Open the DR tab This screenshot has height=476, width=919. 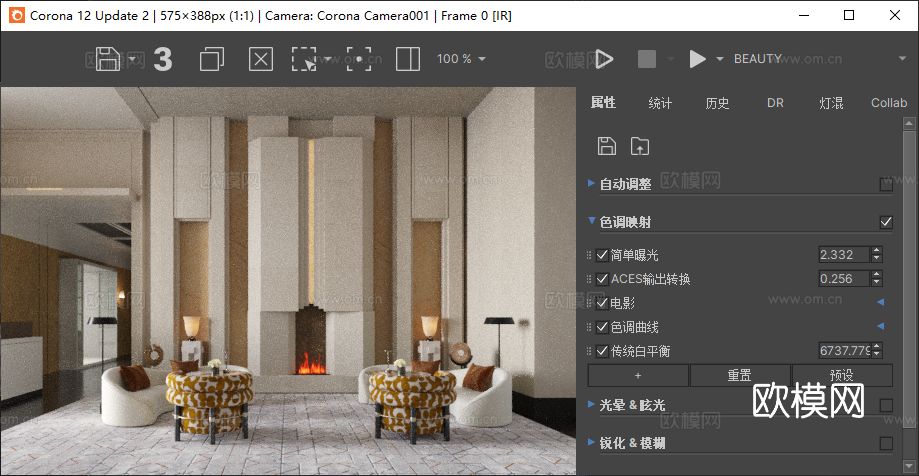(x=775, y=103)
